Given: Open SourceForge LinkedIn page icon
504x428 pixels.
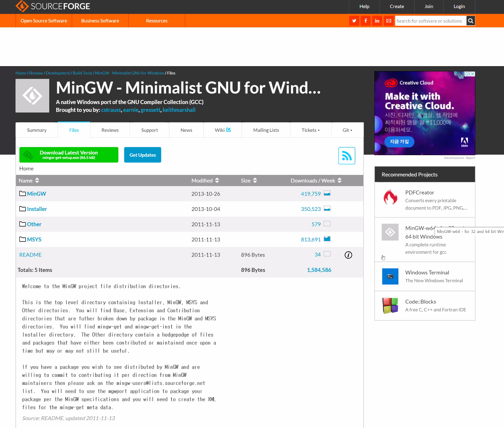Looking at the screenshot, I should (377, 21).
